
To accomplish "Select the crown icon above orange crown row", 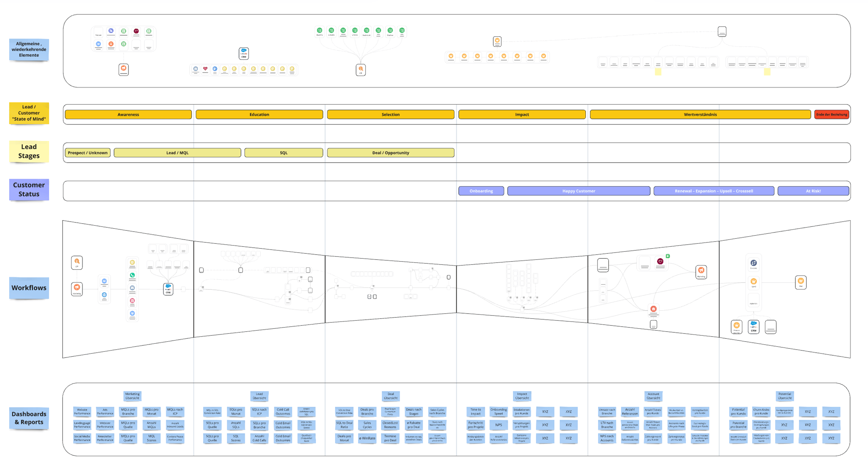I will (x=497, y=41).
